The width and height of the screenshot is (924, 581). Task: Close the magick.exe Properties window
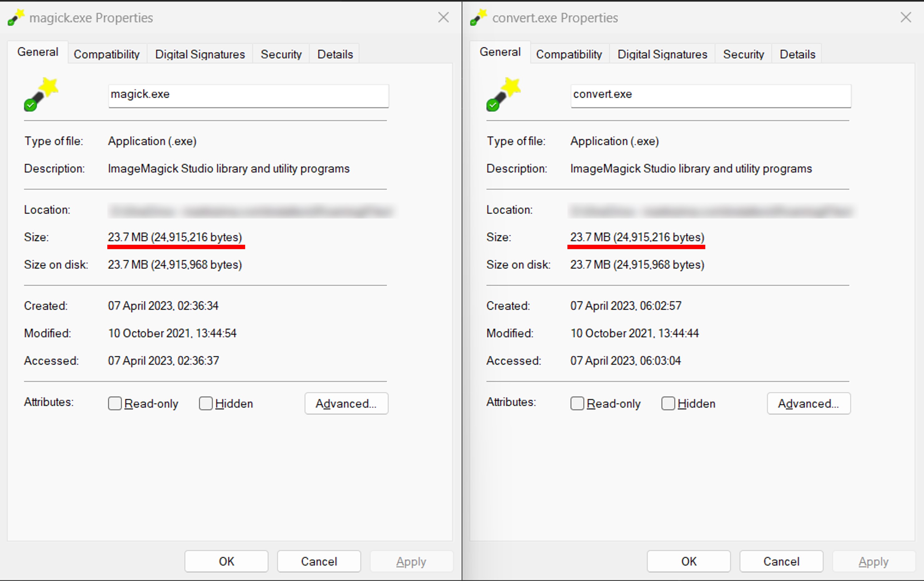click(x=444, y=17)
